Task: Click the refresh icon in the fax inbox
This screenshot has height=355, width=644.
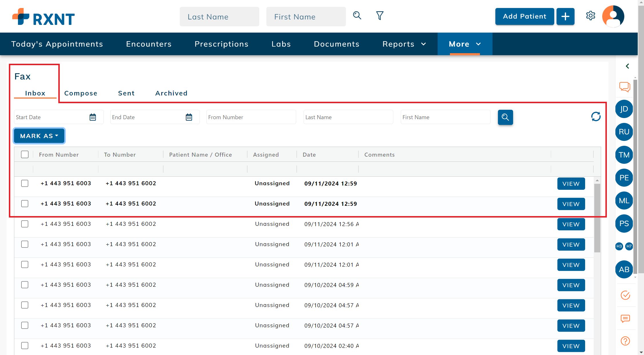Action: tap(596, 117)
